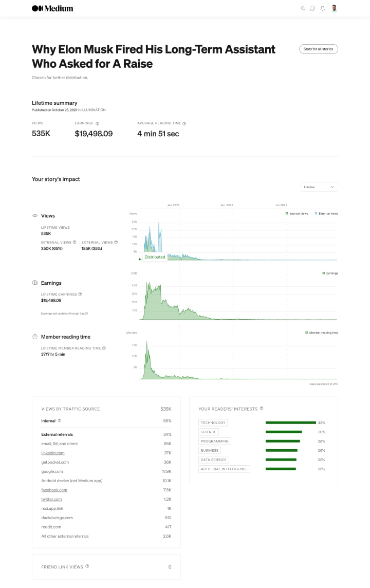This screenshot has height=588, width=370.
Task: Click the 4 min 51 sec reading time value
Action: point(158,134)
